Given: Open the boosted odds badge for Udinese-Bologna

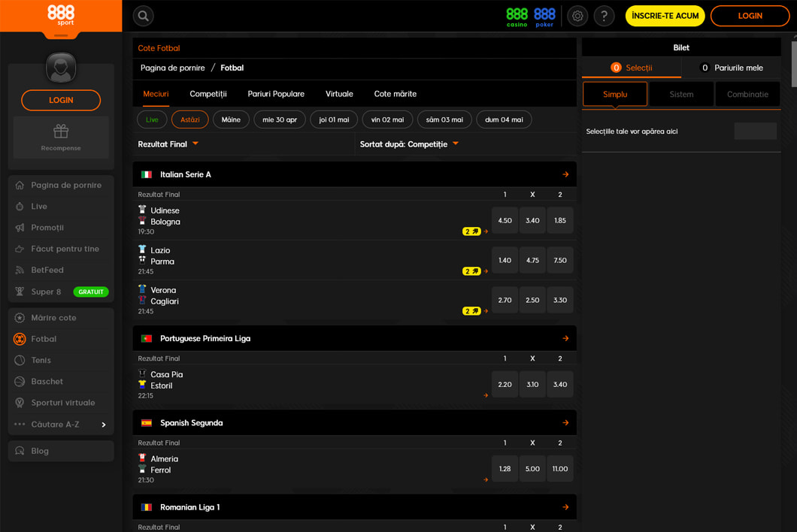Looking at the screenshot, I should click(x=471, y=231).
